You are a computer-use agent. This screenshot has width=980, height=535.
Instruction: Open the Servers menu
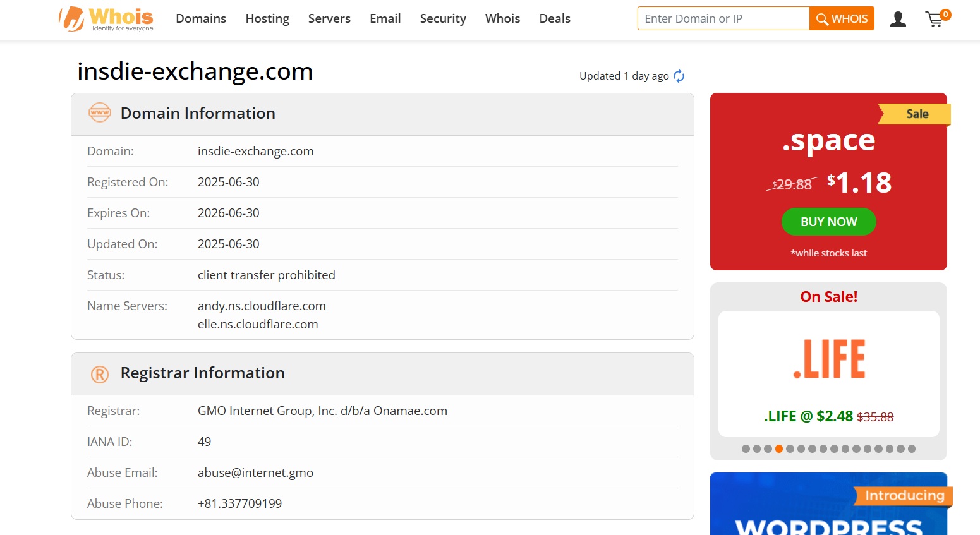click(329, 18)
